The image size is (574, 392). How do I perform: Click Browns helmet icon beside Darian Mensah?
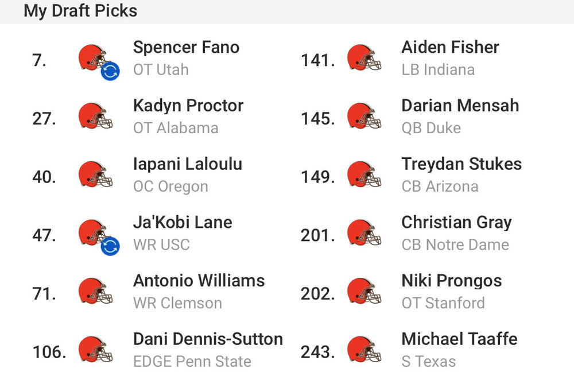click(x=364, y=116)
